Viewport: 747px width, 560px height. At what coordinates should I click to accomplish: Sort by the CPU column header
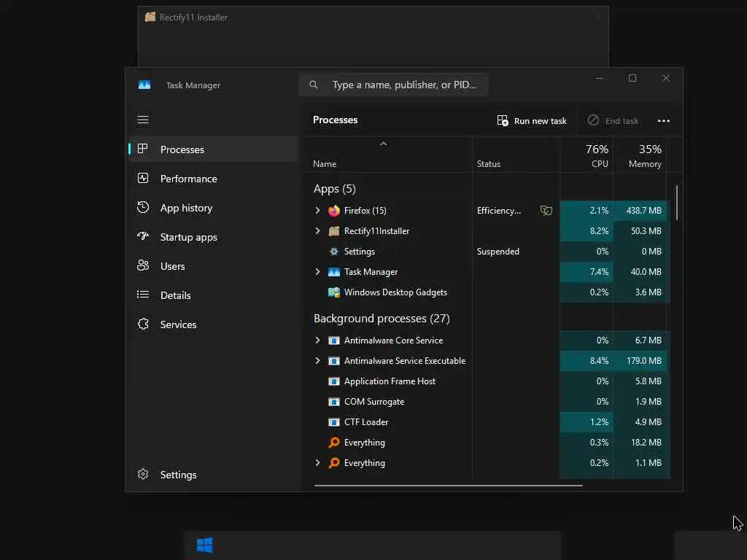point(587,156)
